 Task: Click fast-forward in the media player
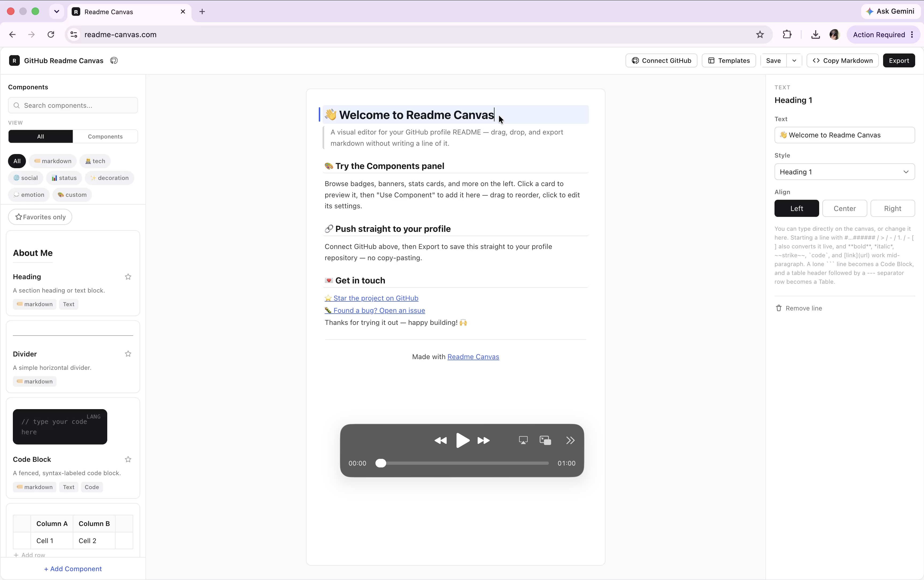(484, 440)
